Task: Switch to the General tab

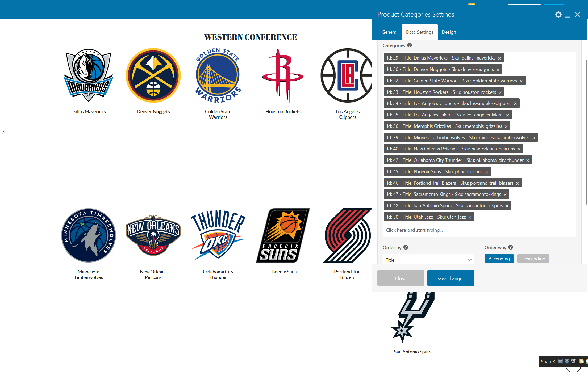Action: pyautogui.click(x=389, y=32)
